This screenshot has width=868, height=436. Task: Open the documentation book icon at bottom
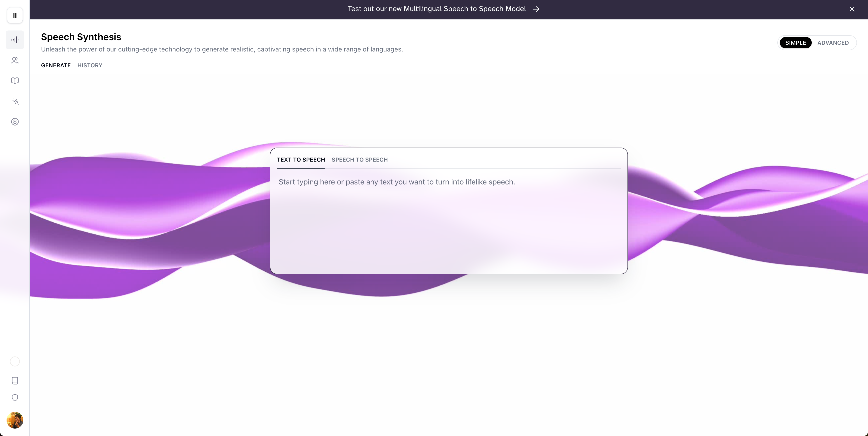click(x=15, y=381)
